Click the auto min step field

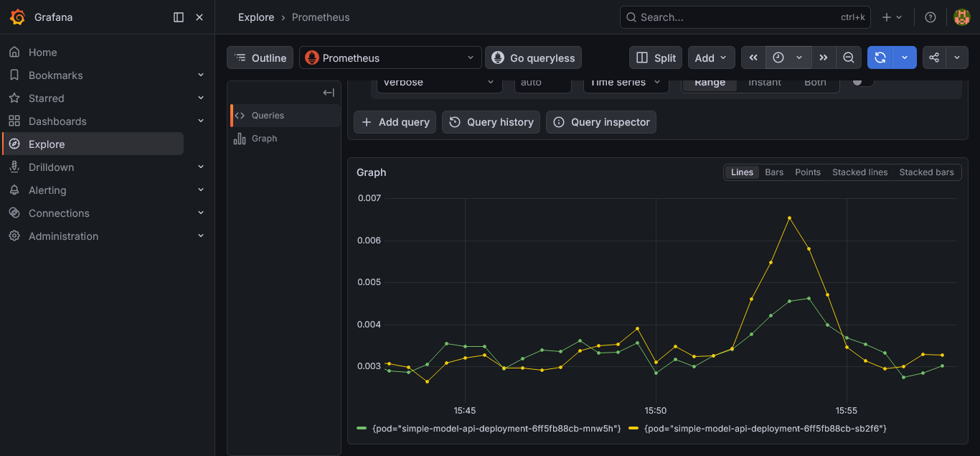click(x=542, y=85)
